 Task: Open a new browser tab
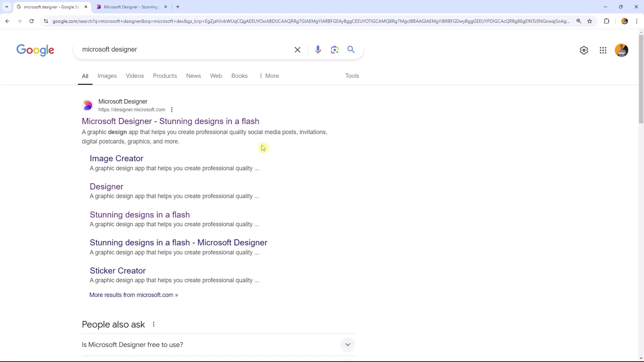point(178,7)
